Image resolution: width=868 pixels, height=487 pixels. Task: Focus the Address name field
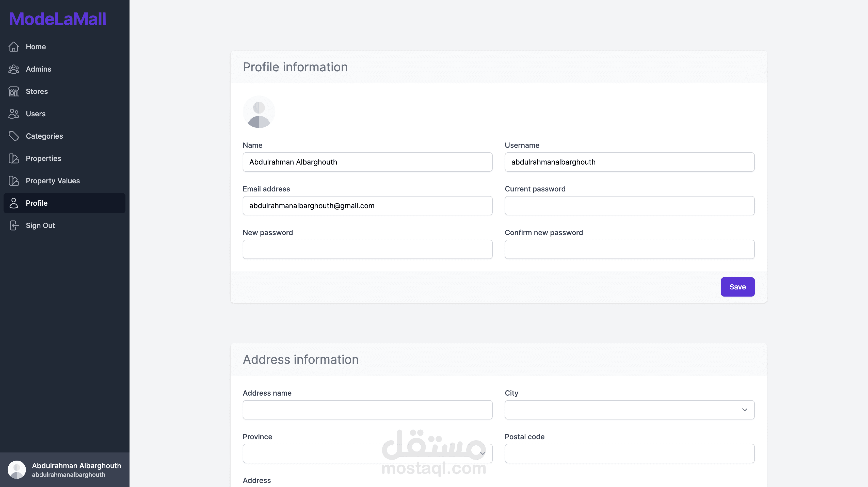367,410
